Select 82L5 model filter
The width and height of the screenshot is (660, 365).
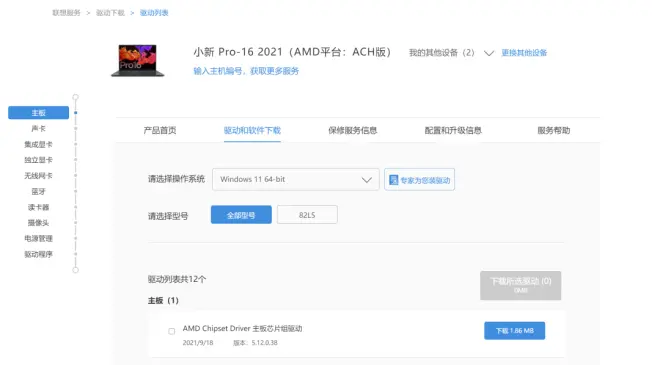click(307, 215)
